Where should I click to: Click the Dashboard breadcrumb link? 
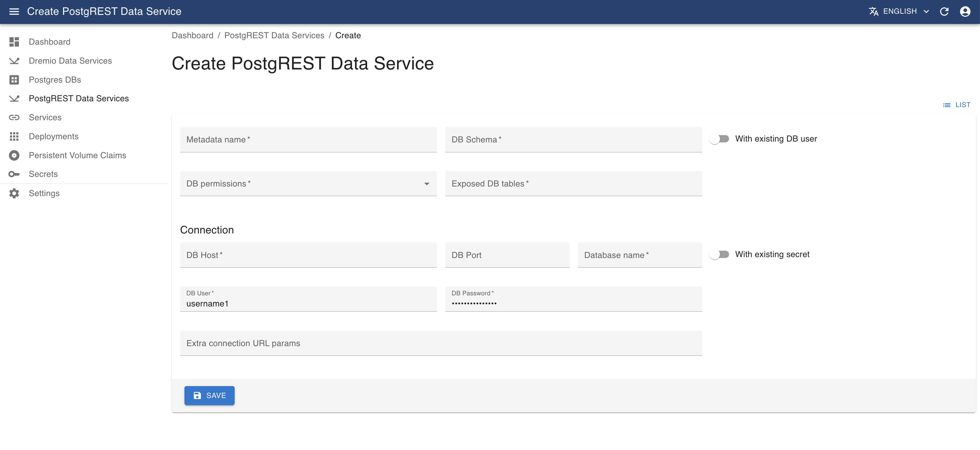tap(193, 35)
